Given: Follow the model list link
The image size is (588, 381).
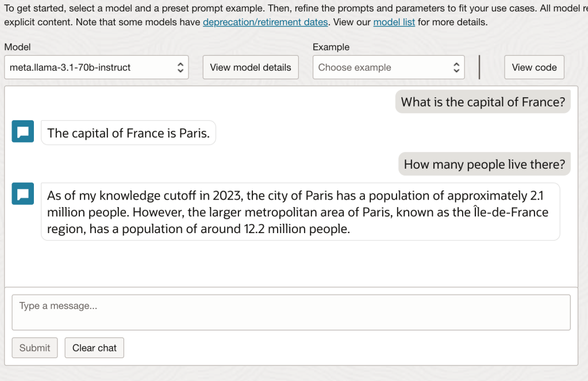Looking at the screenshot, I should point(394,22).
